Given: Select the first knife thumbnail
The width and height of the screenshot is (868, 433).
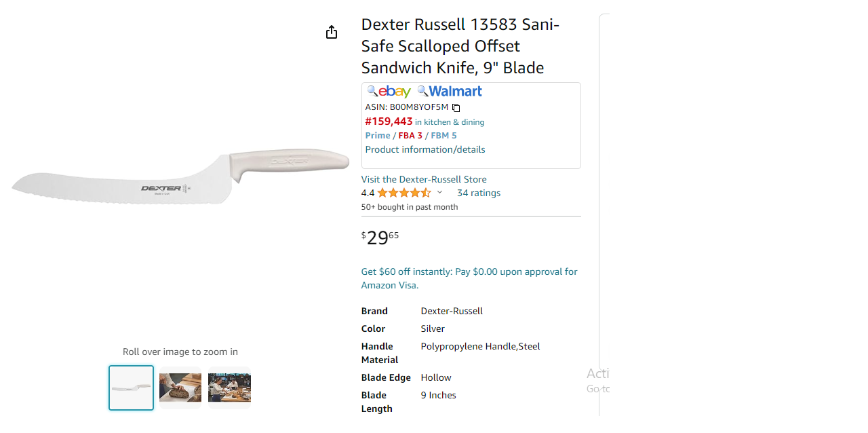Looking at the screenshot, I should 132,388.
